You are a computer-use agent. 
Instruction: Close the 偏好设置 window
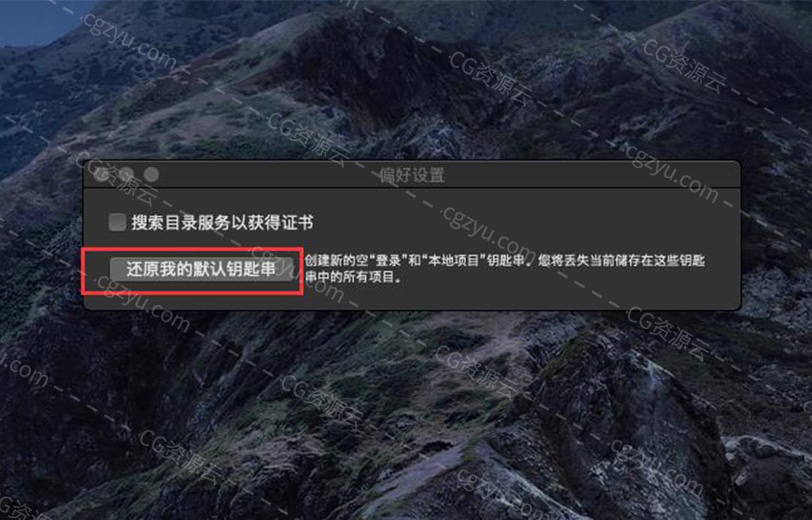(101, 175)
